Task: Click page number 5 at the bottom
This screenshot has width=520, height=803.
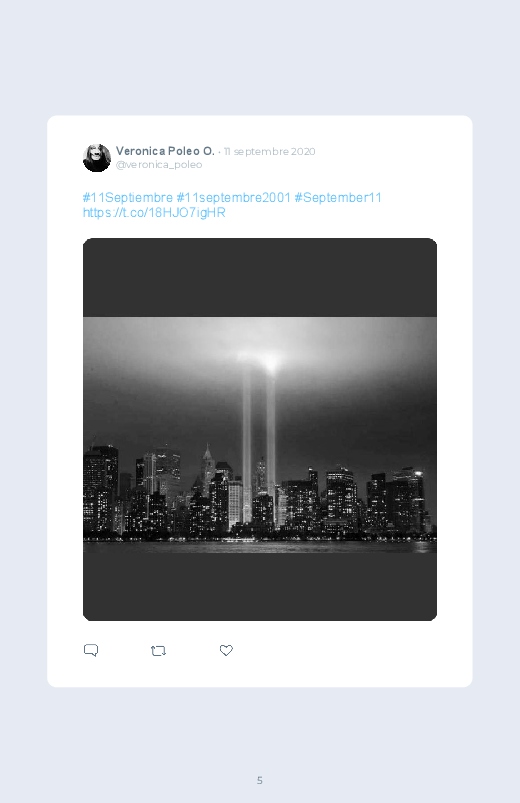Action: pos(260,780)
